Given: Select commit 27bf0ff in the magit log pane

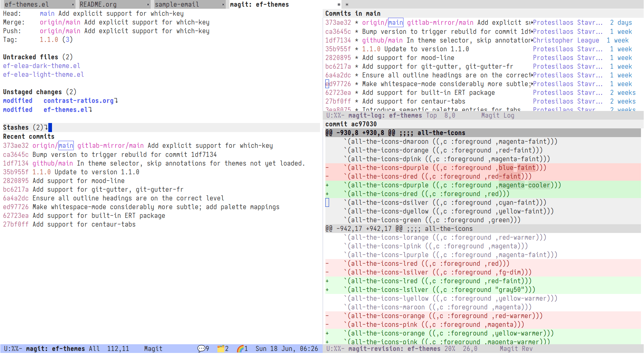Looking at the screenshot, I should tap(338, 101).
